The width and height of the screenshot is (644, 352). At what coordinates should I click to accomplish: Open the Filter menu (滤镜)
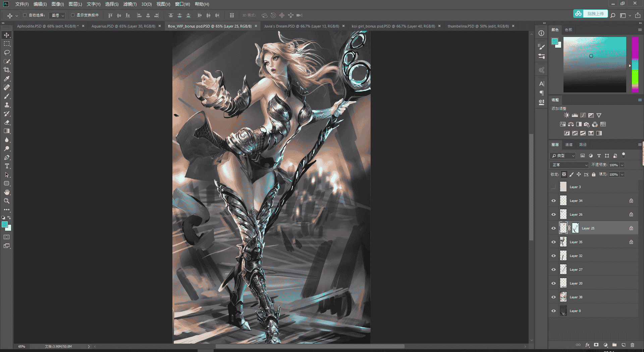click(x=130, y=4)
